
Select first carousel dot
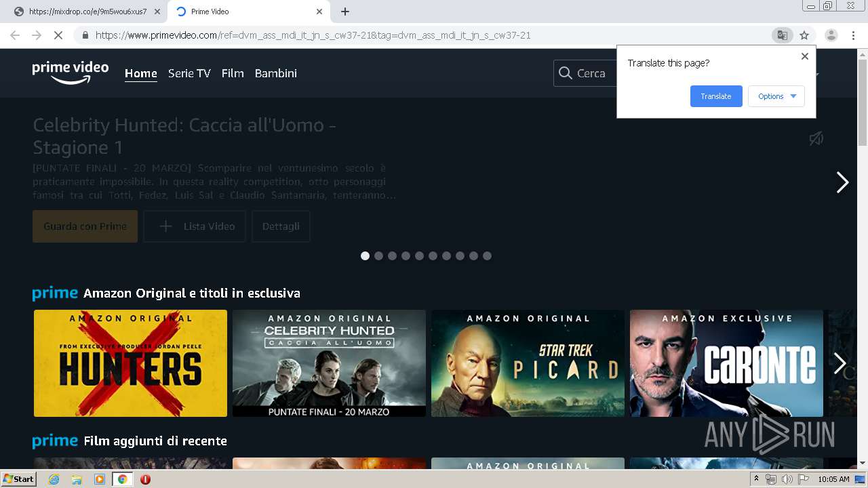365,256
